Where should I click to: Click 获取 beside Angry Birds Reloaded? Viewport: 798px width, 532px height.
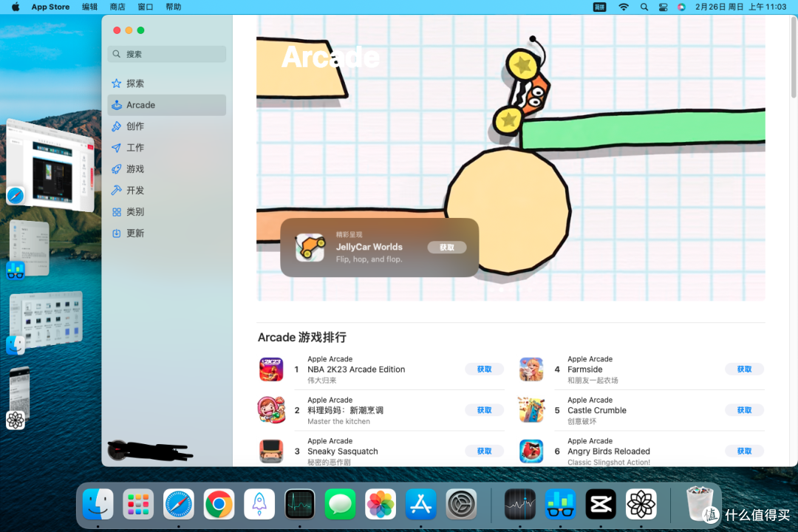coord(745,451)
